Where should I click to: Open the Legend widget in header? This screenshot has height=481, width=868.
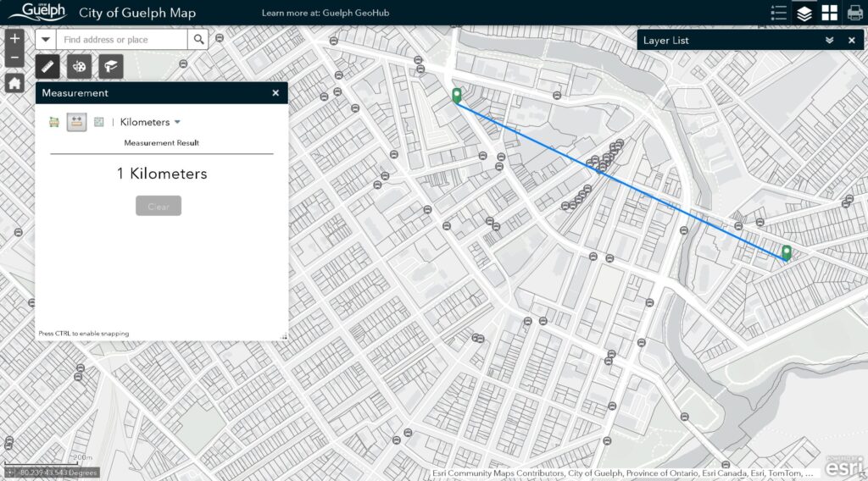point(779,13)
